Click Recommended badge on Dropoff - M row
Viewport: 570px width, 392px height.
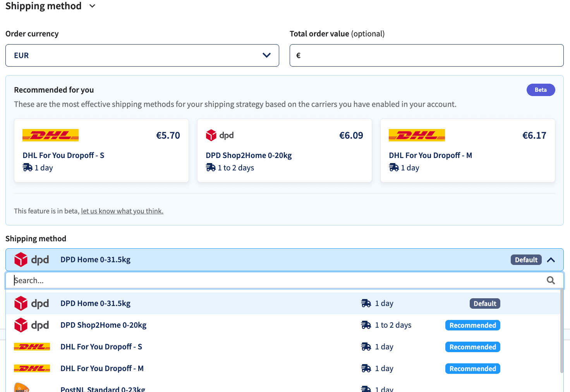tap(472, 368)
